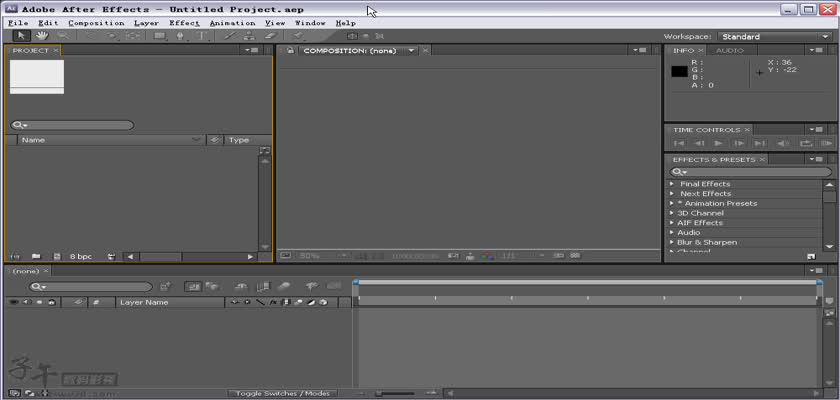840x400 pixels.
Task: Select the Brush tool
Action: tap(229, 36)
